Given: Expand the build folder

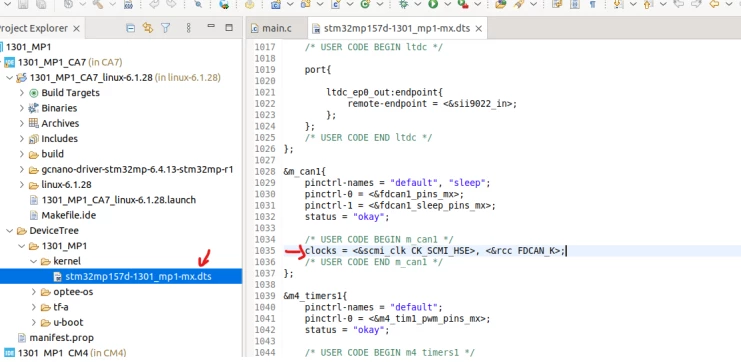Looking at the screenshot, I should click(x=22, y=154).
